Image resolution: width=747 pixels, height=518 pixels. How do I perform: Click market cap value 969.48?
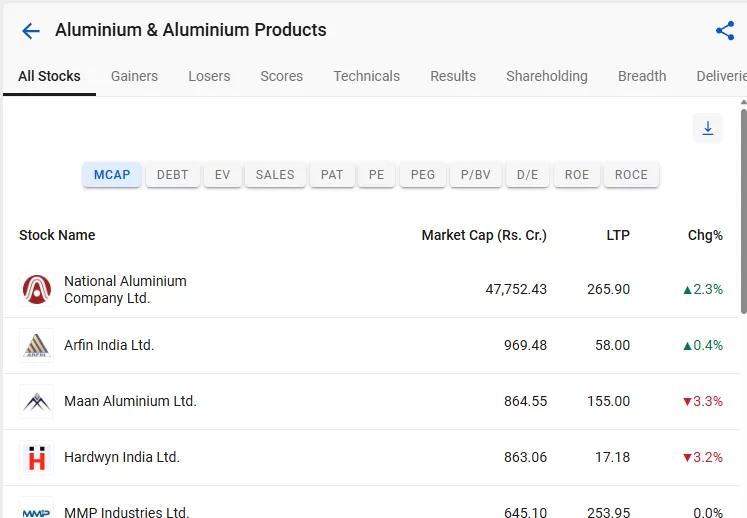coord(525,345)
